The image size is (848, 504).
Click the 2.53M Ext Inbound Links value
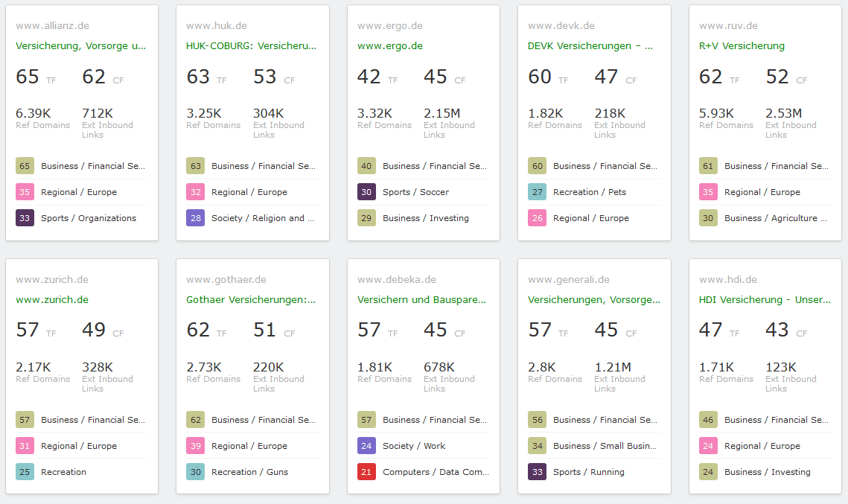click(784, 114)
